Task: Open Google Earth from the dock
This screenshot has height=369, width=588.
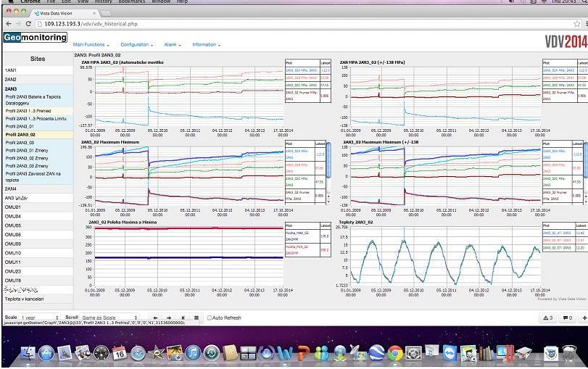Action: 376,353
